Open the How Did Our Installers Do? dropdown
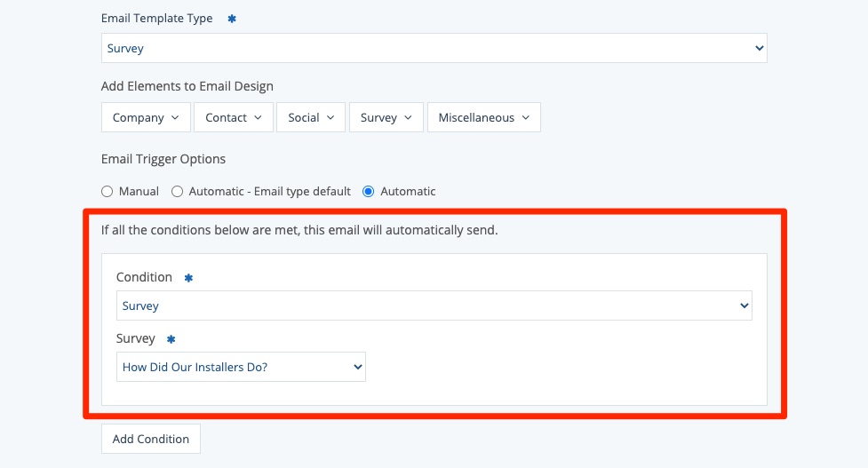Viewport: 868px width, 468px height. [x=241, y=367]
